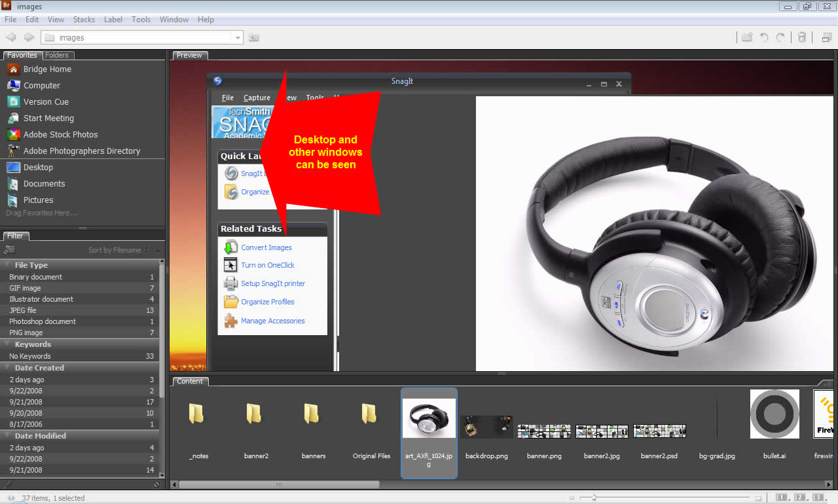Open Computer in Favorites
Image resolution: width=838 pixels, height=504 pixels.
coord(34,85)
